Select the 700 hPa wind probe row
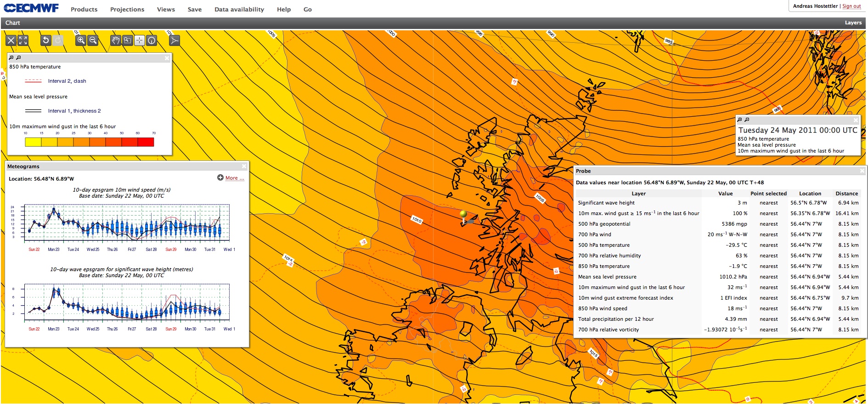This screenshot has height=404, width=868. (x=718, y=234)
